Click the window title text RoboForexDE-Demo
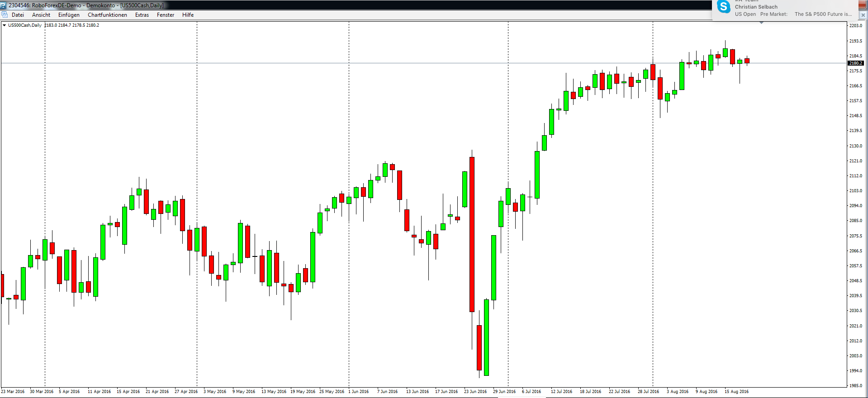 [57, 5]
